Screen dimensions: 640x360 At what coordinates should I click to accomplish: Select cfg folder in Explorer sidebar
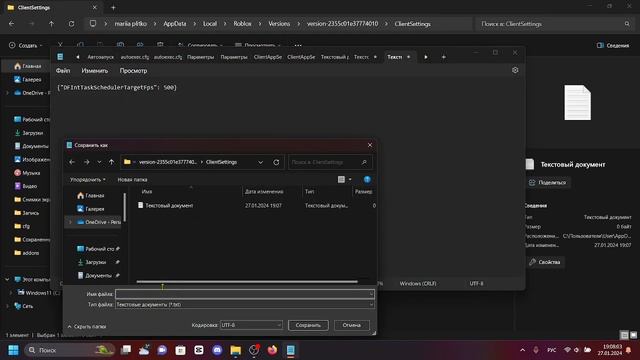point(22,226)
